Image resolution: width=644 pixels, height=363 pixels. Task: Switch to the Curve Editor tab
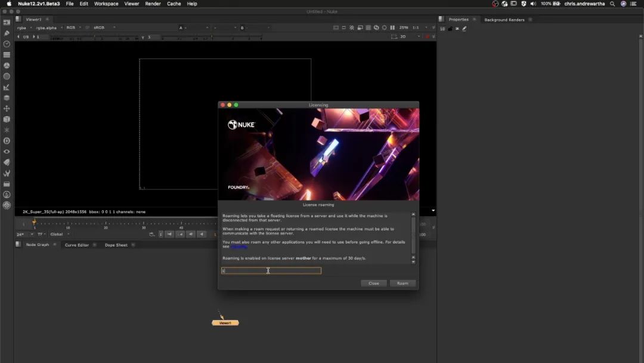click(x=76, y=245)
